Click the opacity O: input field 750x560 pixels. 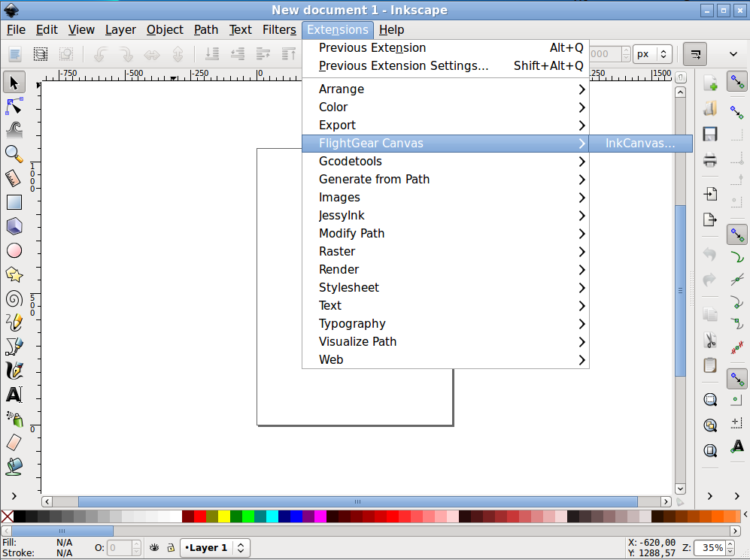pyautogui.click(x=119, y=547)
